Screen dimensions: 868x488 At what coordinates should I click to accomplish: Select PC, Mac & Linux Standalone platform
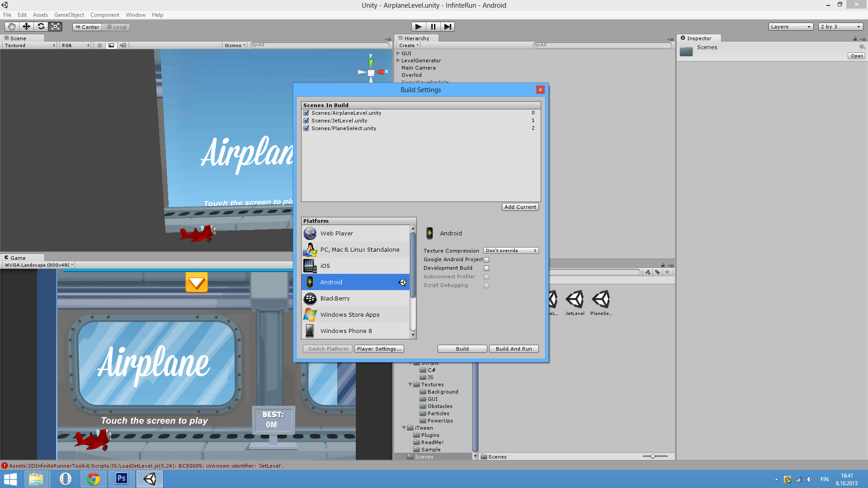pos(356,249)
